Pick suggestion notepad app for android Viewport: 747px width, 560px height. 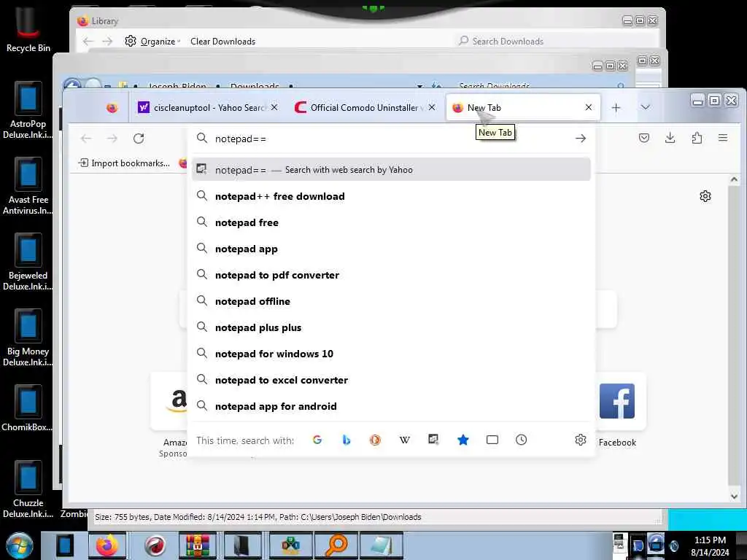(391, 406)
